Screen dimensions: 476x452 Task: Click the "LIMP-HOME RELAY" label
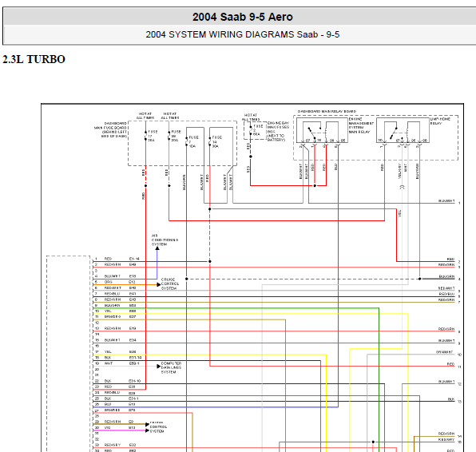pos(440,121)
